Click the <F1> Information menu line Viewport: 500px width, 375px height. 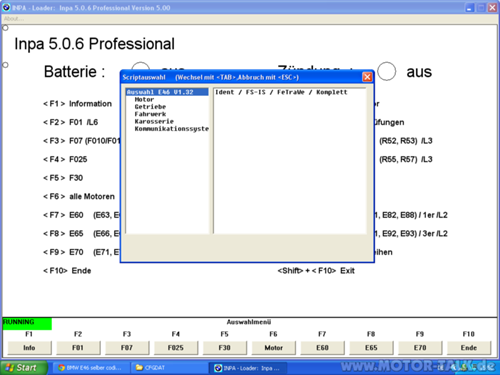[x=77, y=104]
